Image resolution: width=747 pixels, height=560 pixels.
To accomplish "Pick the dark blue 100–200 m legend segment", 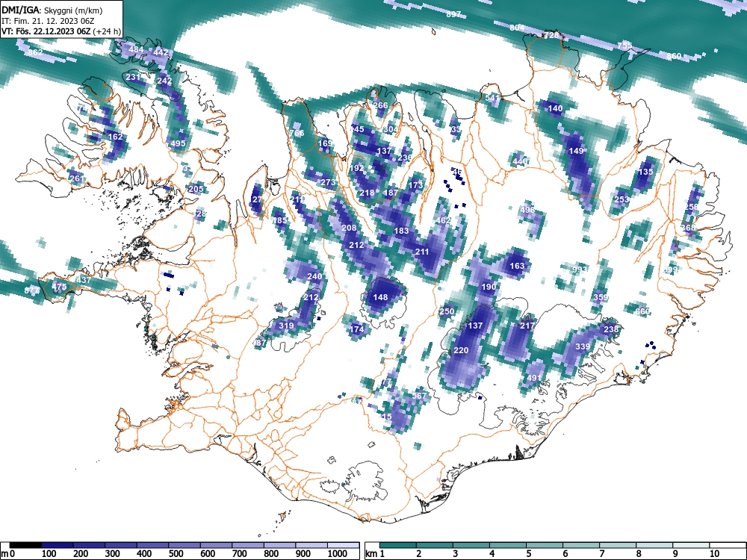I will [x=58, y=545].
